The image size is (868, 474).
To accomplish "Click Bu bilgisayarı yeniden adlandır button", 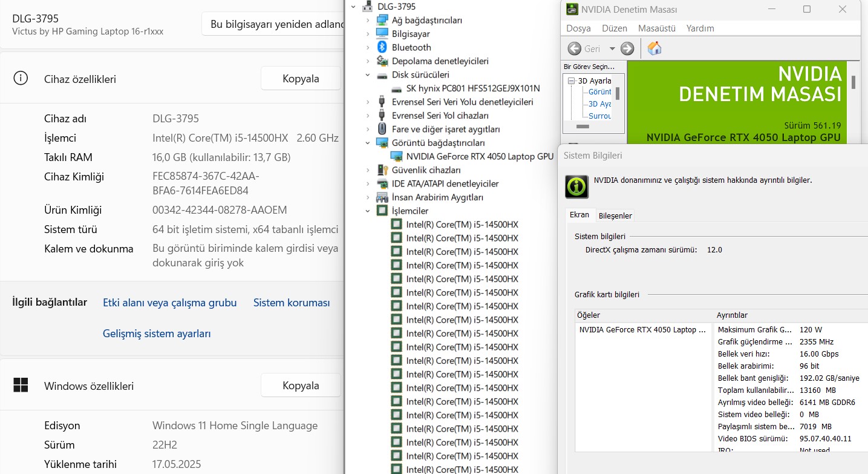I will [273, 24].
